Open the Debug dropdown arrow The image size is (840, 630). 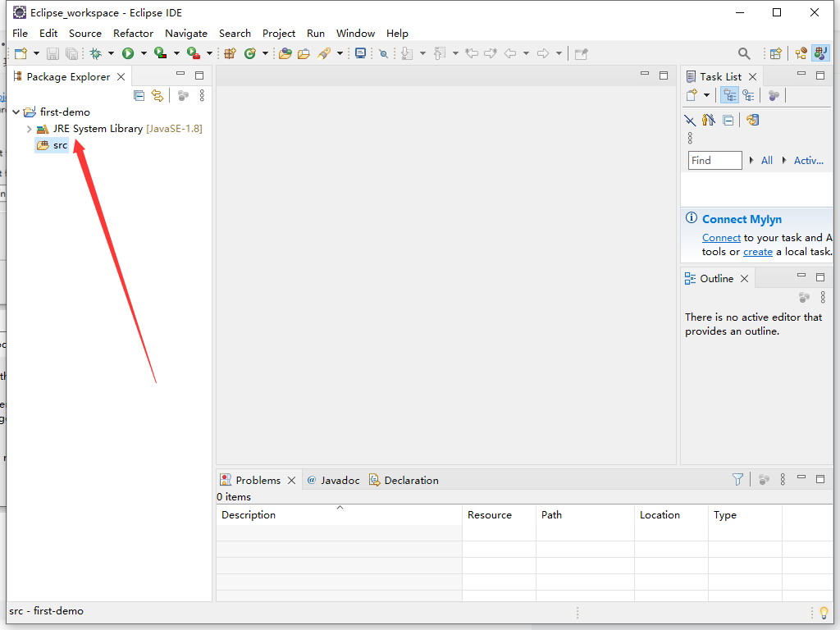click(111, 53)
